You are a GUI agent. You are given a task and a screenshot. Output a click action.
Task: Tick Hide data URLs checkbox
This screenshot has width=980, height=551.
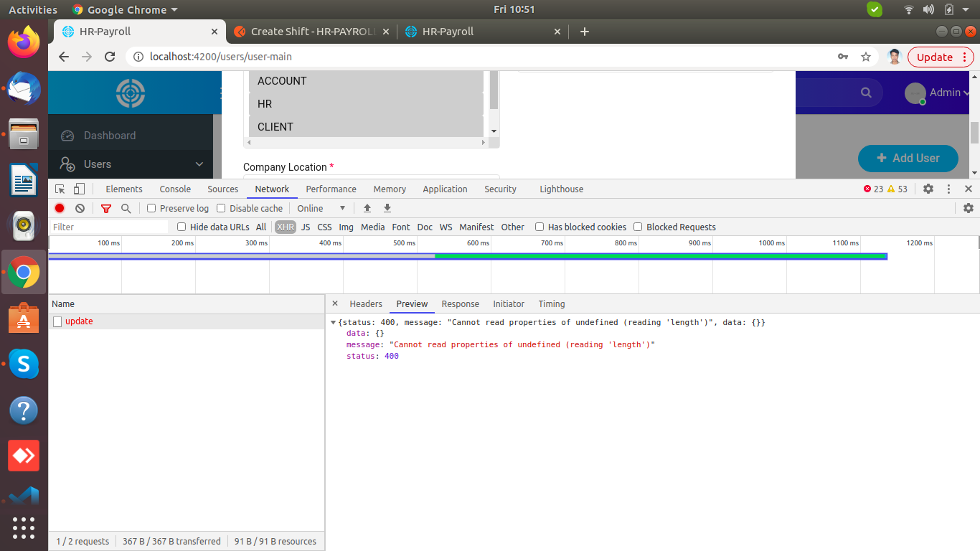[182, 227]
